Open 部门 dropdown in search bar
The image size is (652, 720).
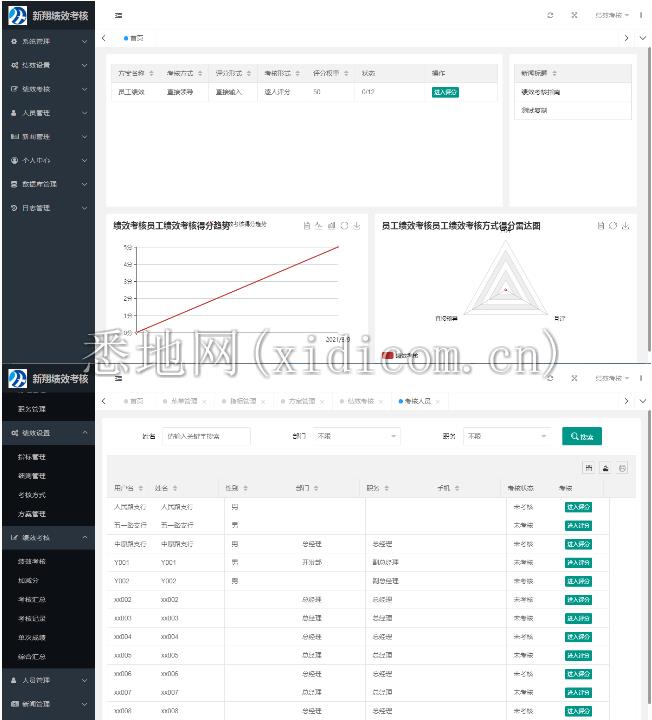356,436
